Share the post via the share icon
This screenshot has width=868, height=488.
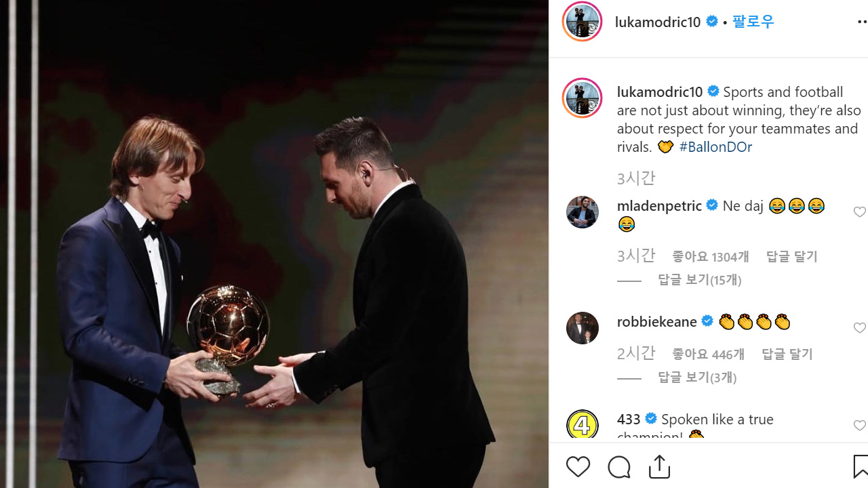[x=659, y=466]
